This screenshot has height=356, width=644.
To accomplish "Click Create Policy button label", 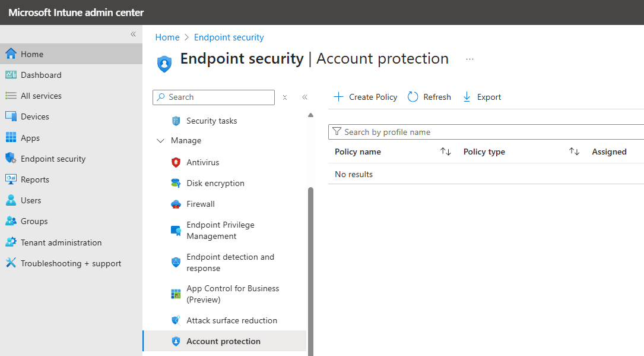I will (x=373, y=97).
